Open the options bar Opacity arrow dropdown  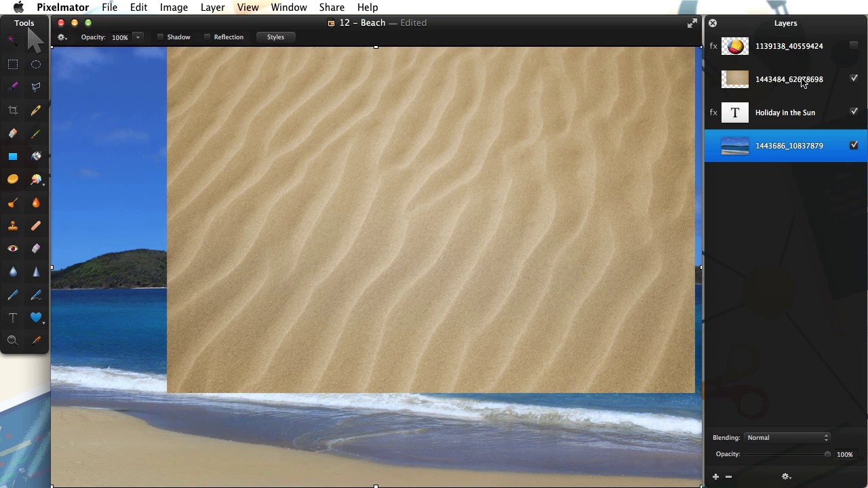(138, 37)
